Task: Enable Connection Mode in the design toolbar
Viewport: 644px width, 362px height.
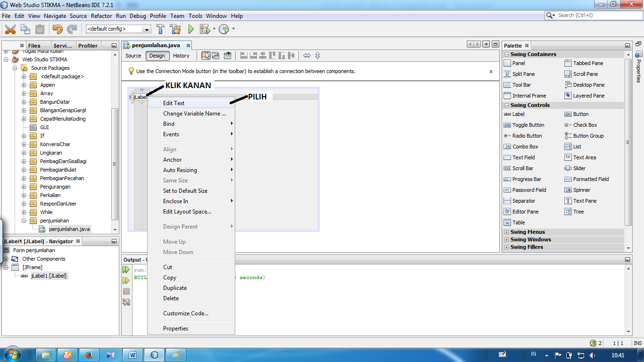Action: (216, 56)
